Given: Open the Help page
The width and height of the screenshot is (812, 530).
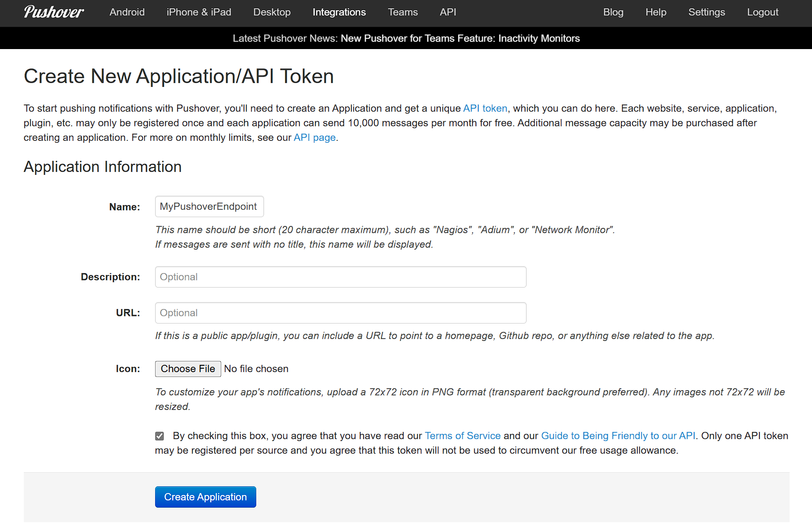Looking at the screenshot, I should (x=655, y=12).
